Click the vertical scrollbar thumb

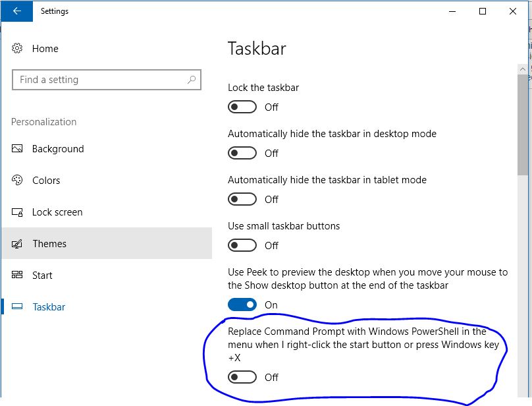tap(523, 125)
